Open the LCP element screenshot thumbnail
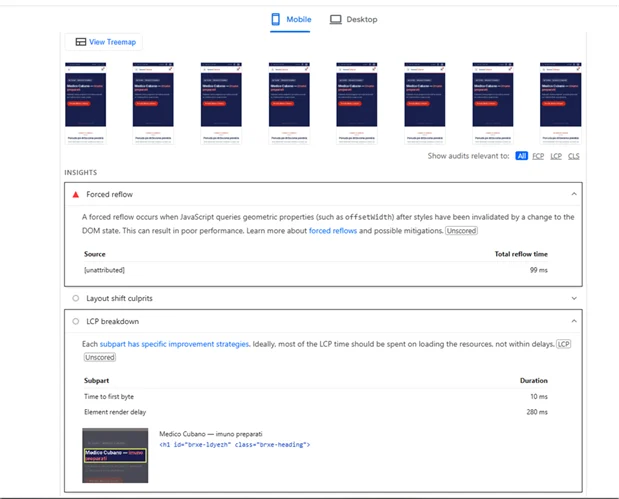The width and height of the screenshot is (619, 499). coord(115,456)
